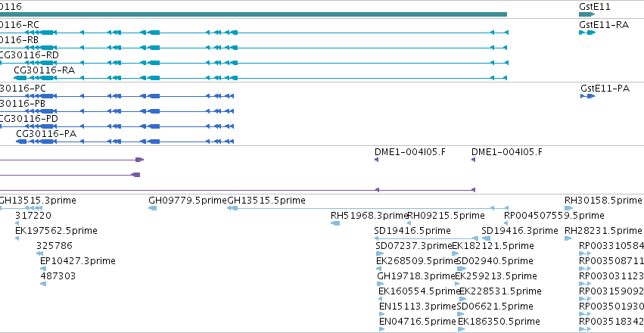The height and width of the screenshot is (333, 644).
Task: Select the RH30158.5prime EST glyph
Action: 569,208
